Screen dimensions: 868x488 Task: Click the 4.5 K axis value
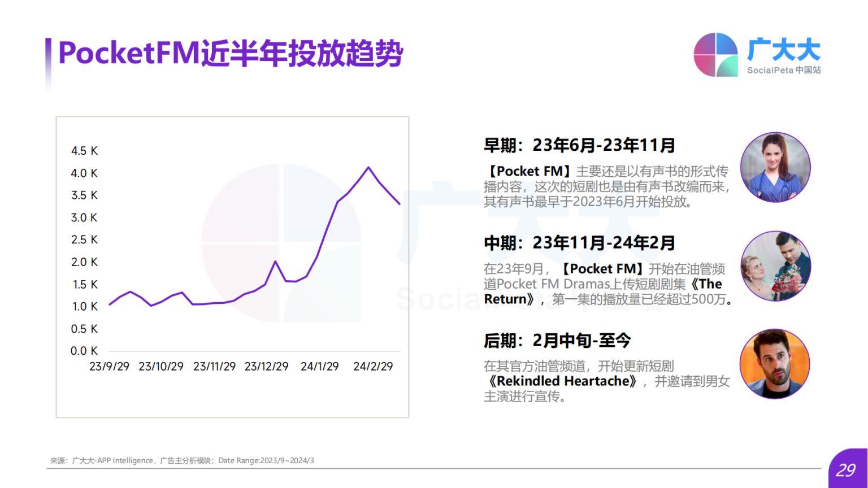coord(84,151)
